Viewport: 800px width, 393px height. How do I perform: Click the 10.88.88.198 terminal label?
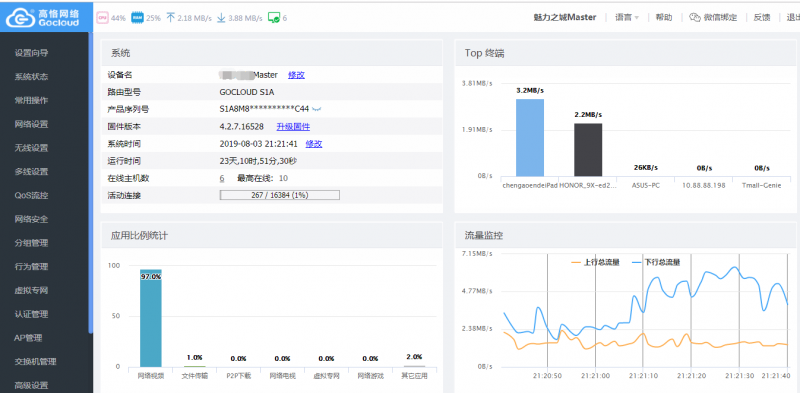pos(704,185)
